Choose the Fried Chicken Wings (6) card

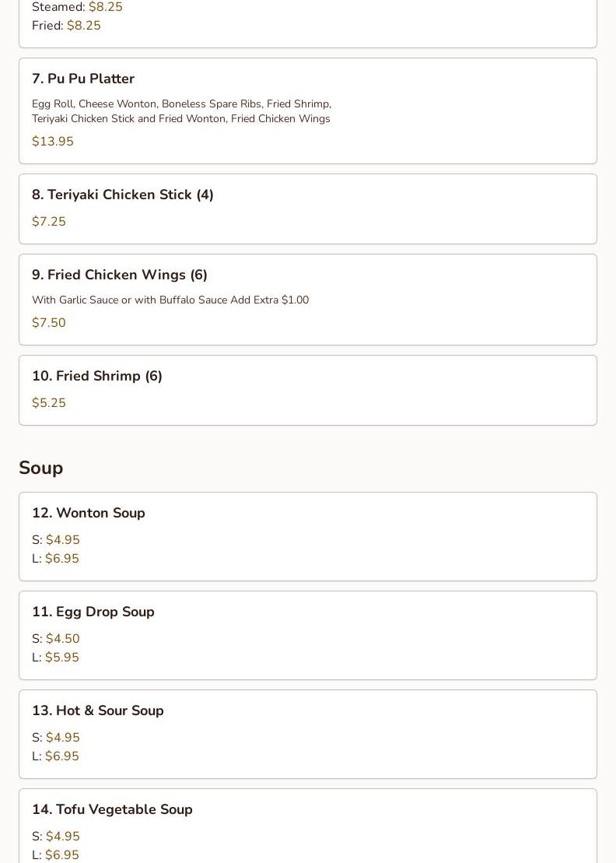pos(308,300)
